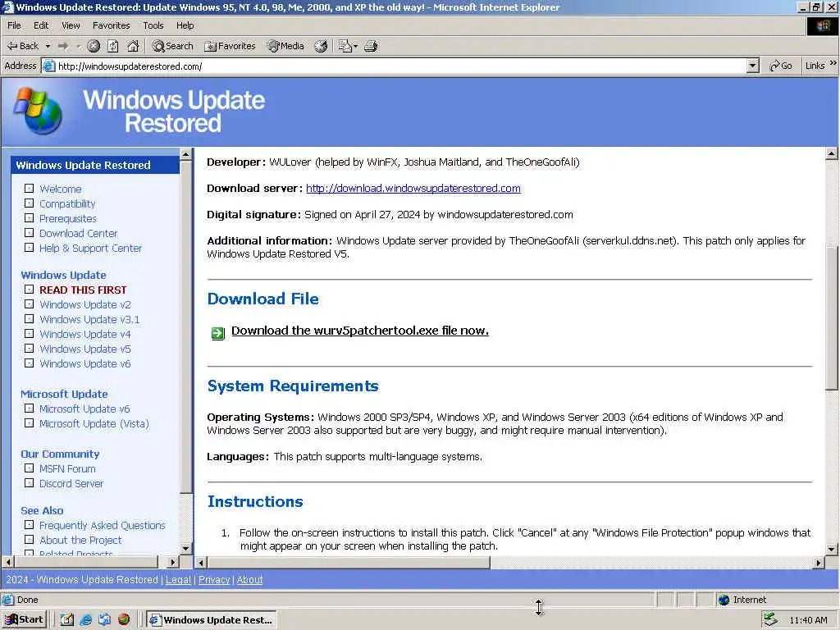The height and width of the screenshot is (630, 840).
Task: Reload the page with the Refresh button
Action: (x=113, y=46)
